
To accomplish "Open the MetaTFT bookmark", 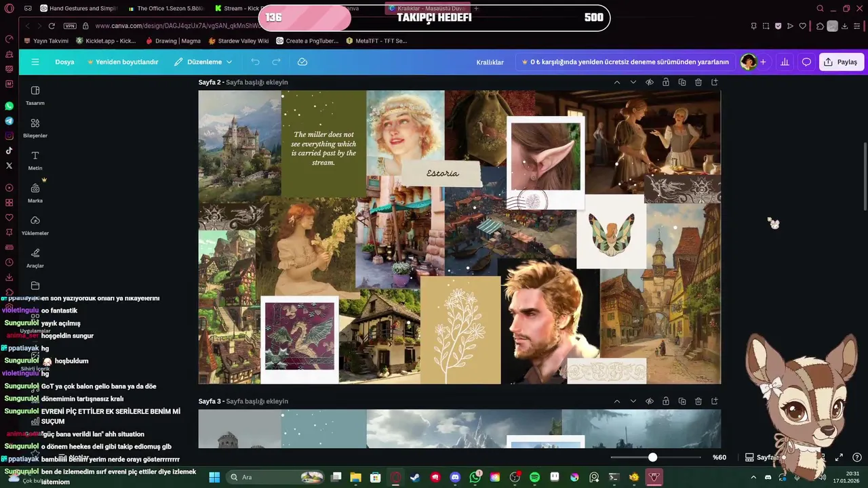I will [x=376, y=41].
